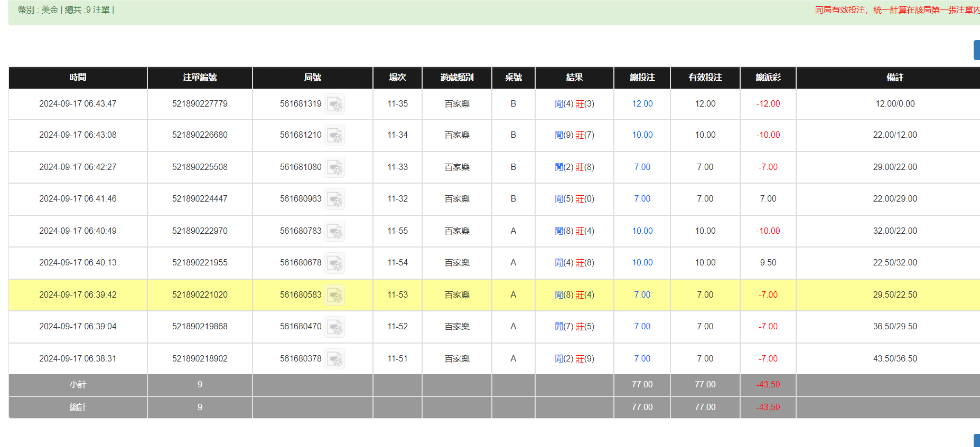Click total bet 10.00 link at 06:40:13
This screenshot has width=980, height=447.
[x=642, y=263]
